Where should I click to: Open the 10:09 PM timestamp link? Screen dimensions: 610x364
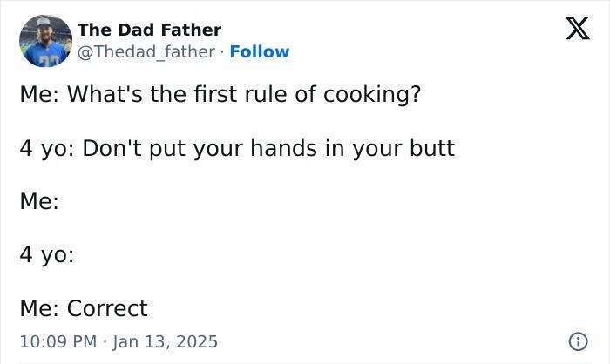[58, 340]
